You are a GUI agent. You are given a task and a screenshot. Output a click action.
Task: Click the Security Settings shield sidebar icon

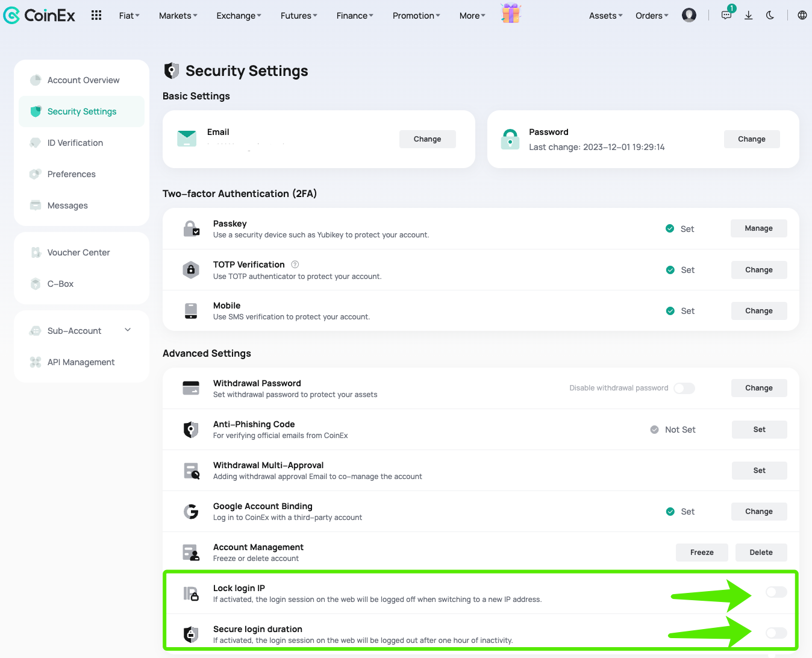click(36, 111)
